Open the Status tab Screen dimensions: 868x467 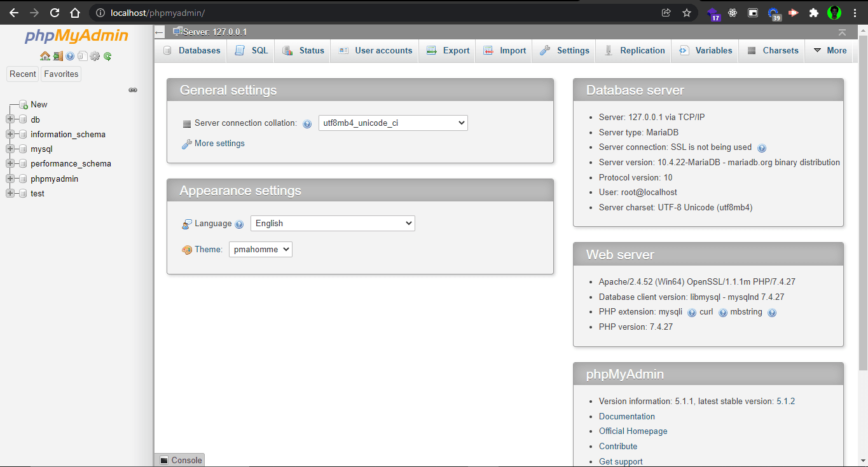click(x=303, y=51)
